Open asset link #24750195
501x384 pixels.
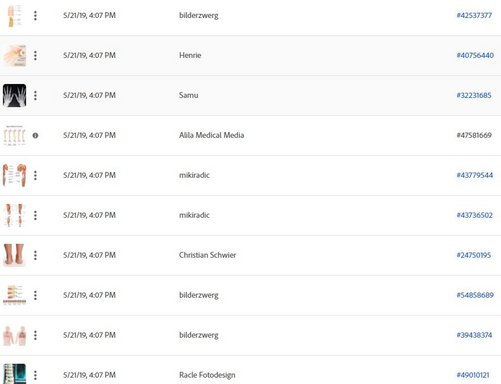pos(474,255)
